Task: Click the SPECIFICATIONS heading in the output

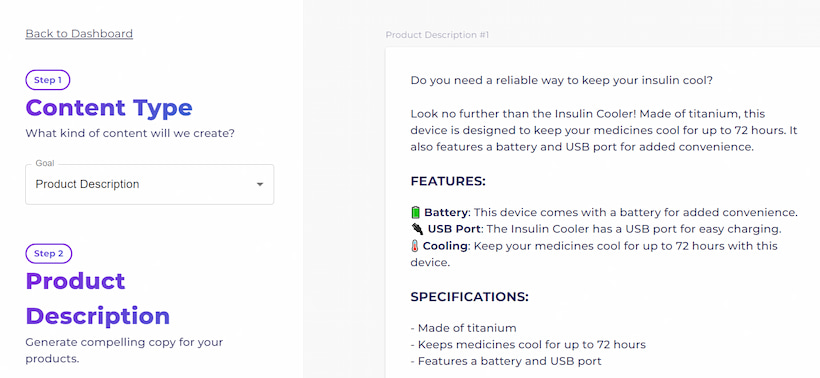Action: (x=470, y=297)
